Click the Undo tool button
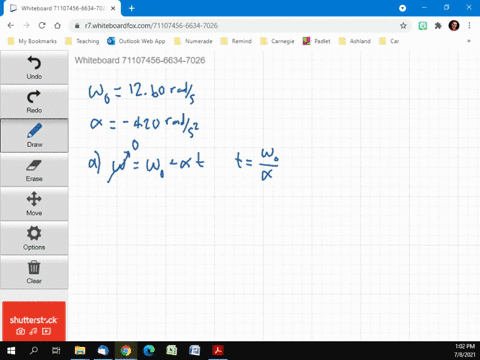This screenshot has width=480, height=360. point(34,68)
